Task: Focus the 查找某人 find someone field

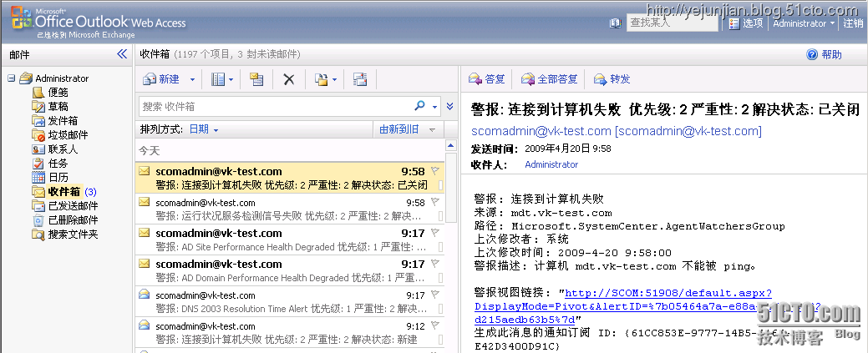Action: [x=672, y=23]
